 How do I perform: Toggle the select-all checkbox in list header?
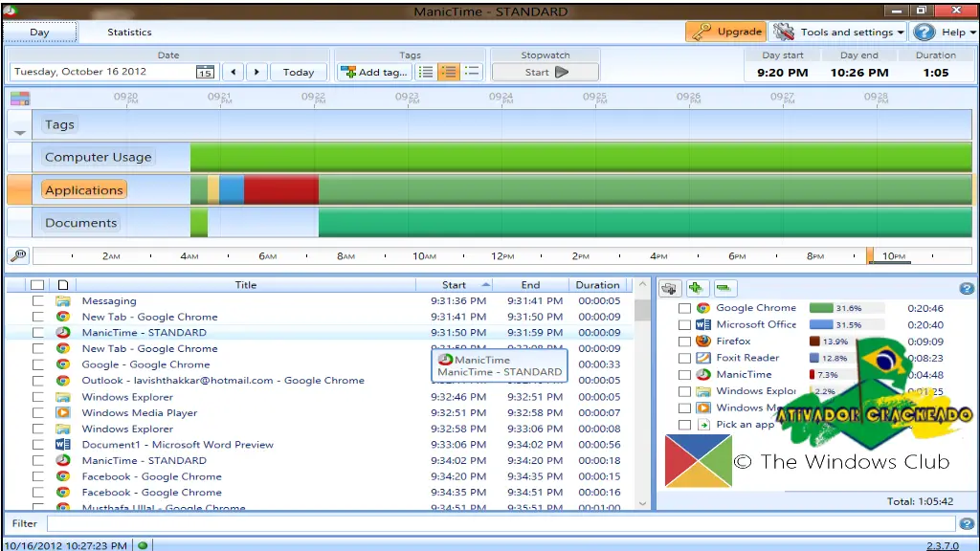[x=37, y=285]
